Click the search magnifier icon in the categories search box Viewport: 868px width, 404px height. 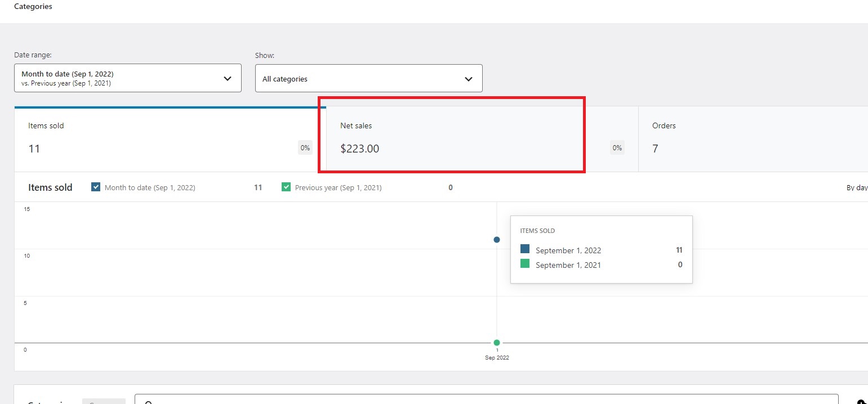149,402
